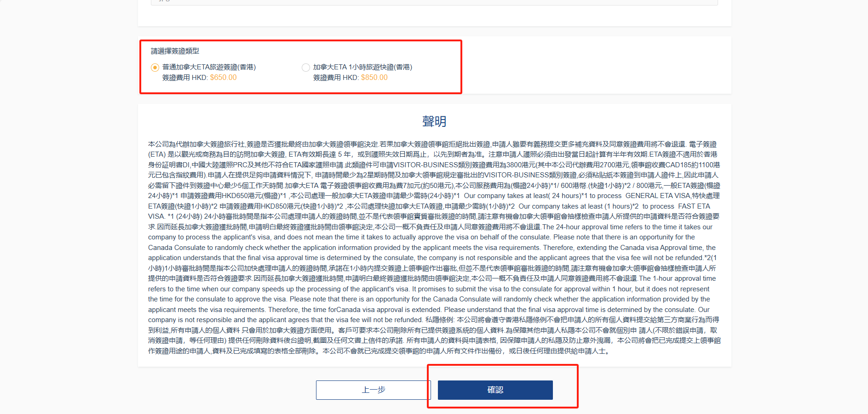The width and height of the screenshot is (868, 414).
Task: Click the 聲明 heading
Action: 434,121
